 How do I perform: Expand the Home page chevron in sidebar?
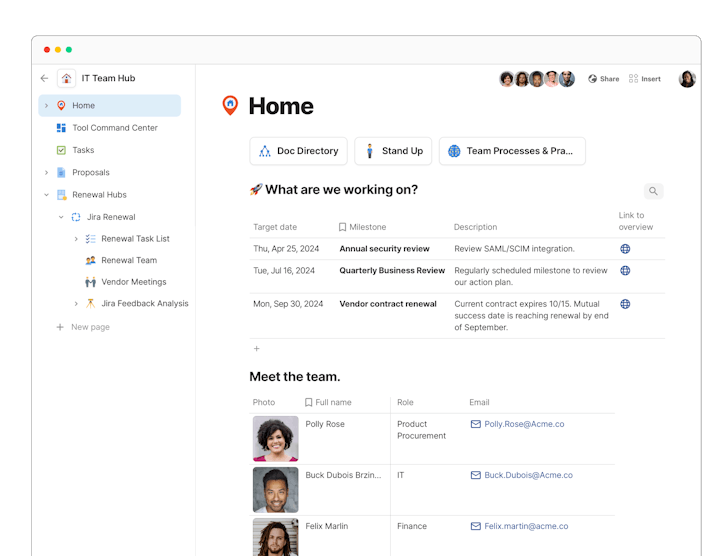(46, 106)
